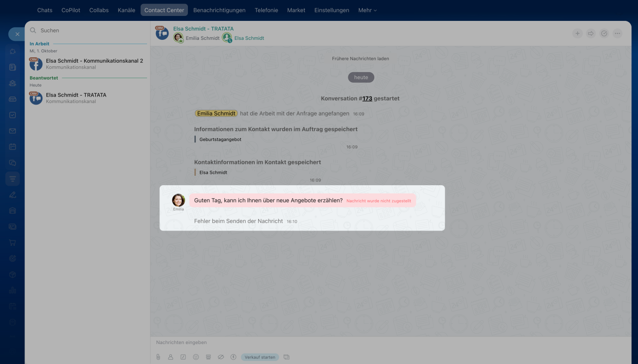Screen dimensions: 638x364
Task: Add participant with plus icon in chat header
Action: click(x=577, y=33)
